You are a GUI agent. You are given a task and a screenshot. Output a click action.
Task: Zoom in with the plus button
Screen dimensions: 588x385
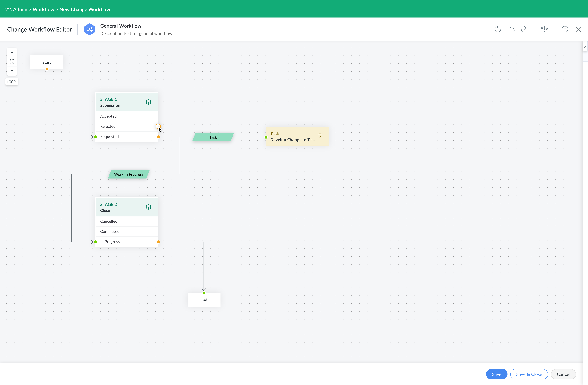(12, 52)
